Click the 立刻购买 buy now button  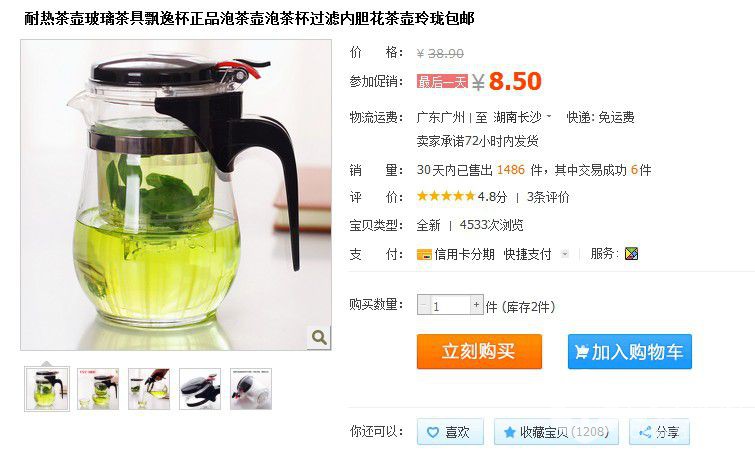click(479, 352)
